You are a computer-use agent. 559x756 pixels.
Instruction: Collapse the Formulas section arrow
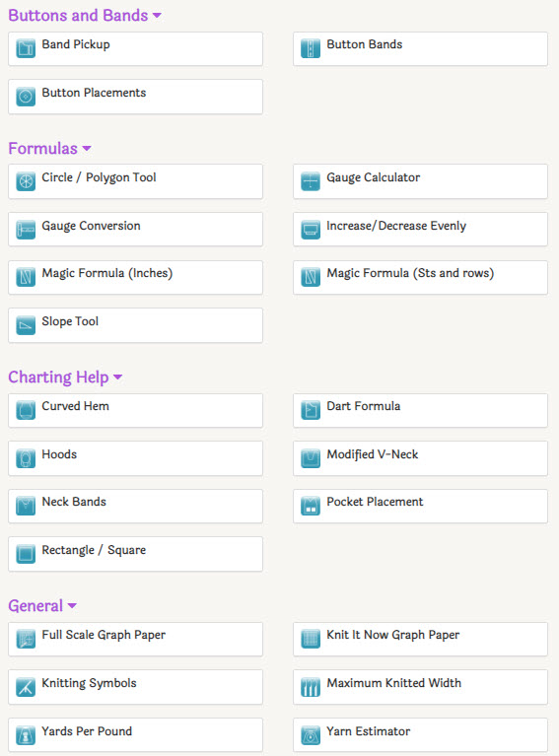click(x=87, y=149)
